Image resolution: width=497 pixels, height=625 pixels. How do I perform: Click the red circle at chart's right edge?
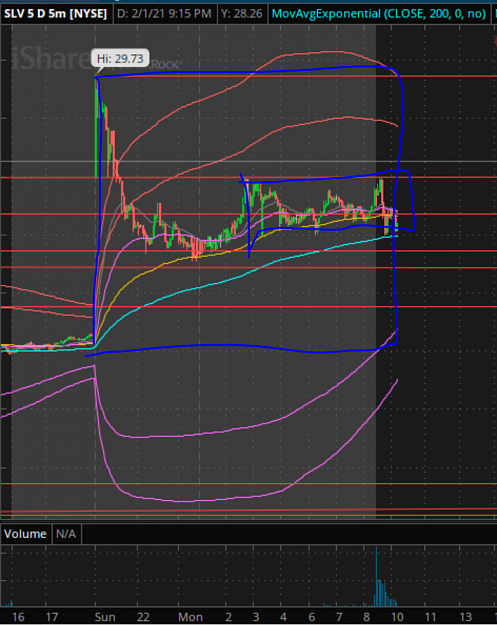[x=495, y=41]
